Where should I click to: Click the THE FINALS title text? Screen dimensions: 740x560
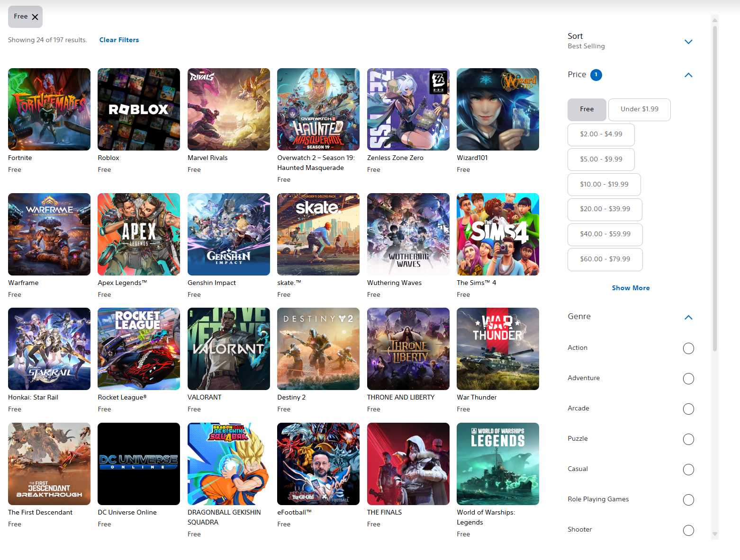point(384,513)
